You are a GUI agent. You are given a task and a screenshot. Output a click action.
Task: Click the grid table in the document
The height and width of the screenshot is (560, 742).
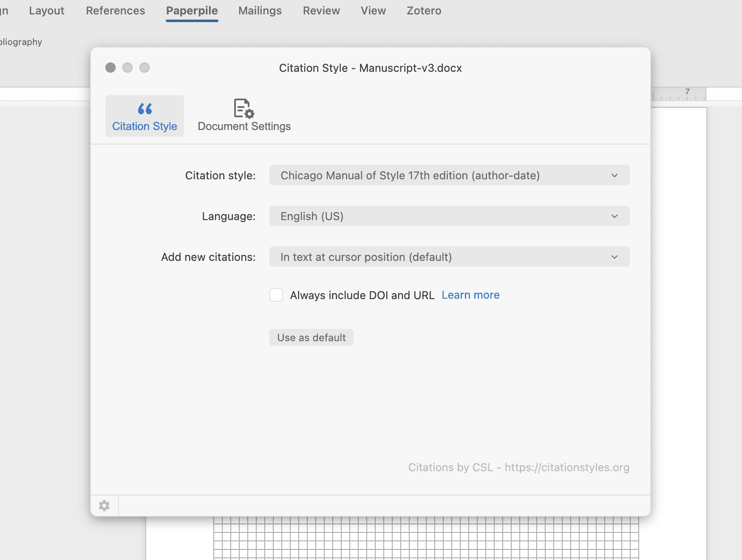[x=425, y=538]
